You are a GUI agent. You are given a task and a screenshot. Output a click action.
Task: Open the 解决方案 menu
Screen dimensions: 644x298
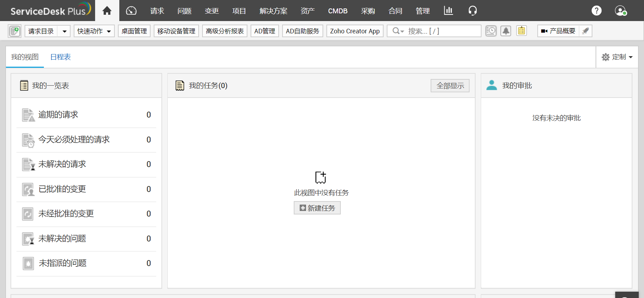273,11
